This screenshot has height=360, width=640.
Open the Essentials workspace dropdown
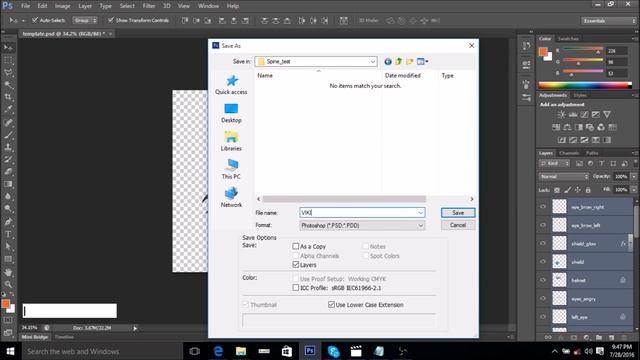click(x=609, y=21)
